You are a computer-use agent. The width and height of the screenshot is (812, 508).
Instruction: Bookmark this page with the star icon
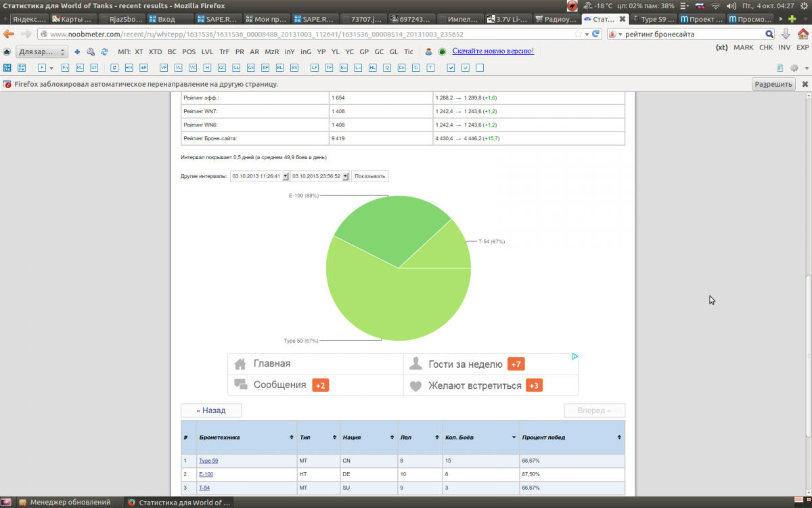pyautogui.click(x=577, y=34)
